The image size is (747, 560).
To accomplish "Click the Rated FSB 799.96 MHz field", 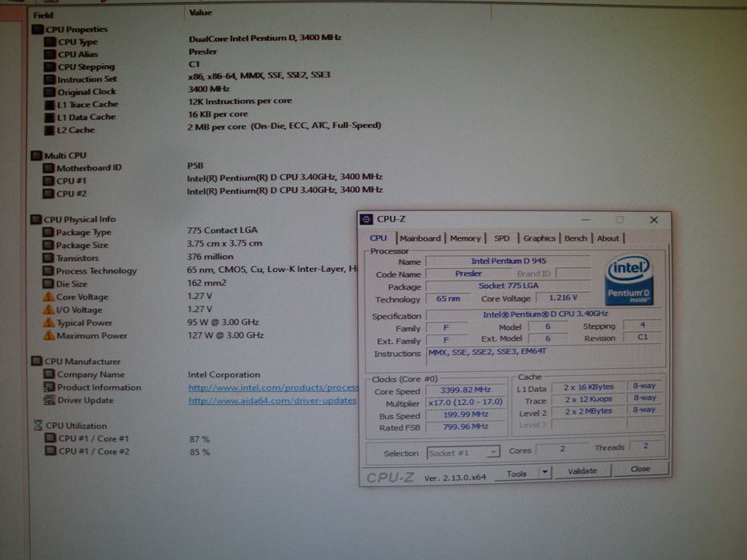I will (465, 426).
